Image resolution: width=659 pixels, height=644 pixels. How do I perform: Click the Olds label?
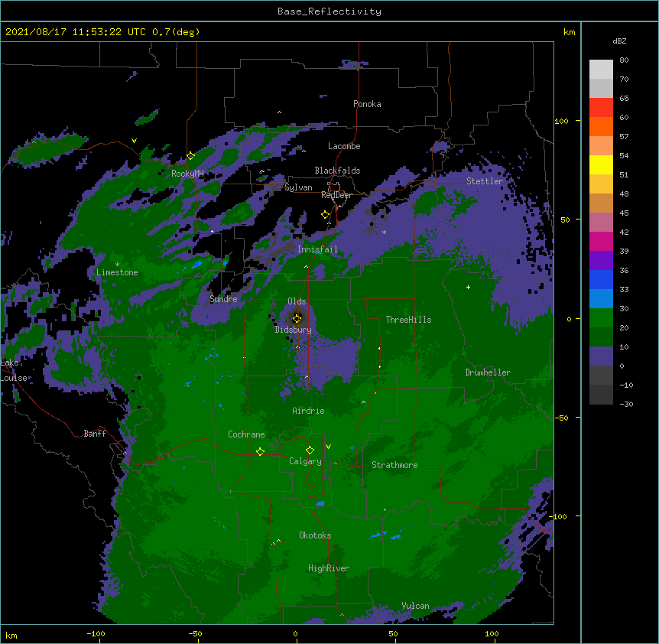click(297, 301)
